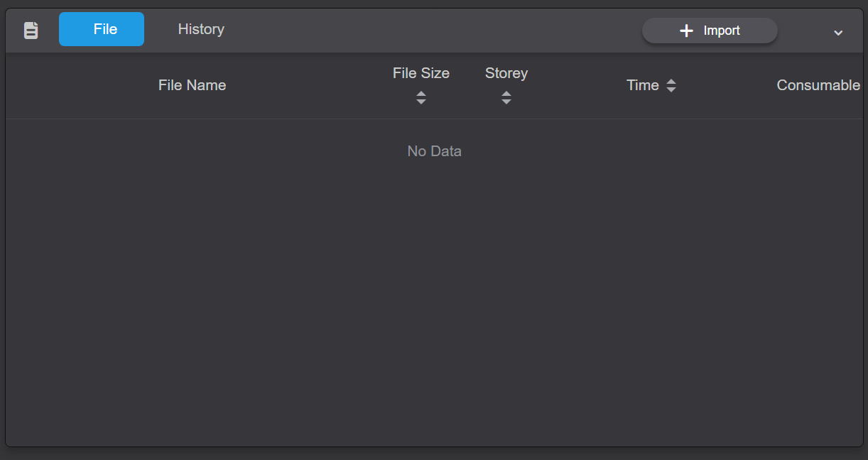Click the Time column header
Image resolution: width=868 pixels, height=460 pixels.
tap(643, 85)
